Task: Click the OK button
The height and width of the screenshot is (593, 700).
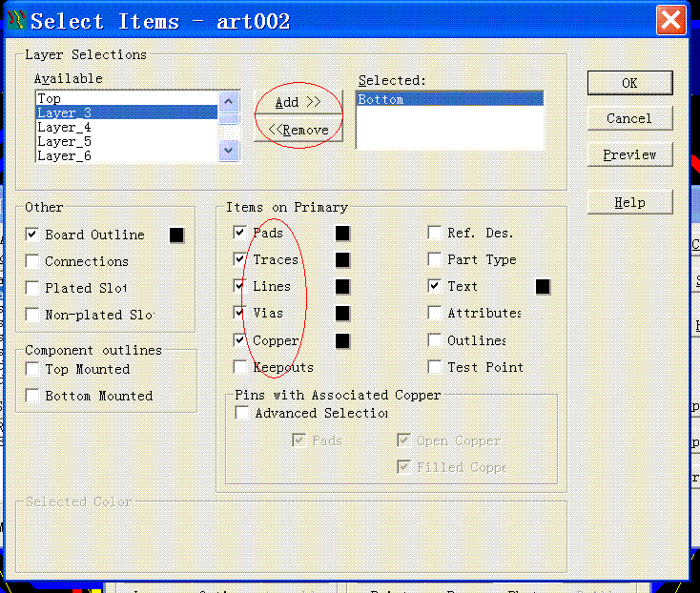Action: tap(630, 83)
